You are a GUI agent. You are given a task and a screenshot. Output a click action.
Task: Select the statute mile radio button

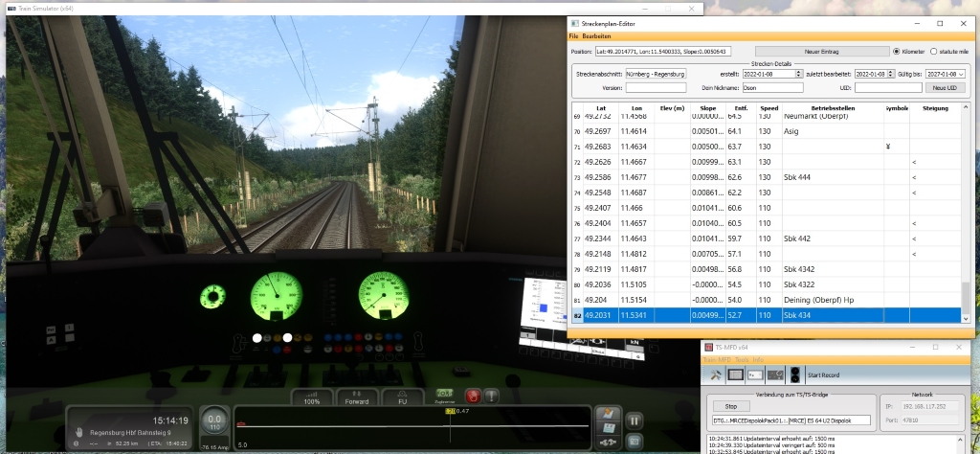pyautogui.click(x=934, y=52)
